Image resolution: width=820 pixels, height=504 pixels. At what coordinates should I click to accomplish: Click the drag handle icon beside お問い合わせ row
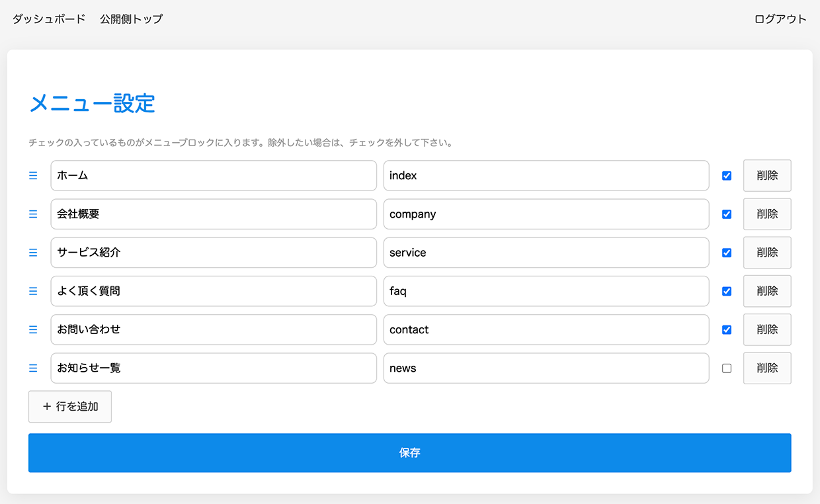tap(33, 329)
